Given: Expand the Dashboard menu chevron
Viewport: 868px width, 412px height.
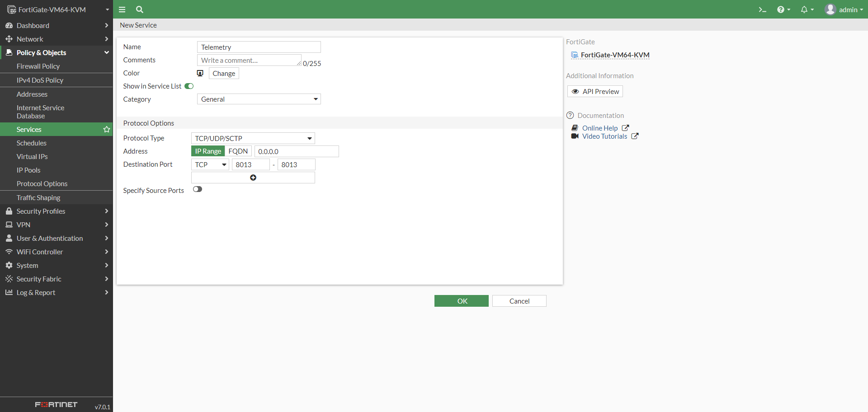Looking at the screenshot, I should [x=107, y=26].
